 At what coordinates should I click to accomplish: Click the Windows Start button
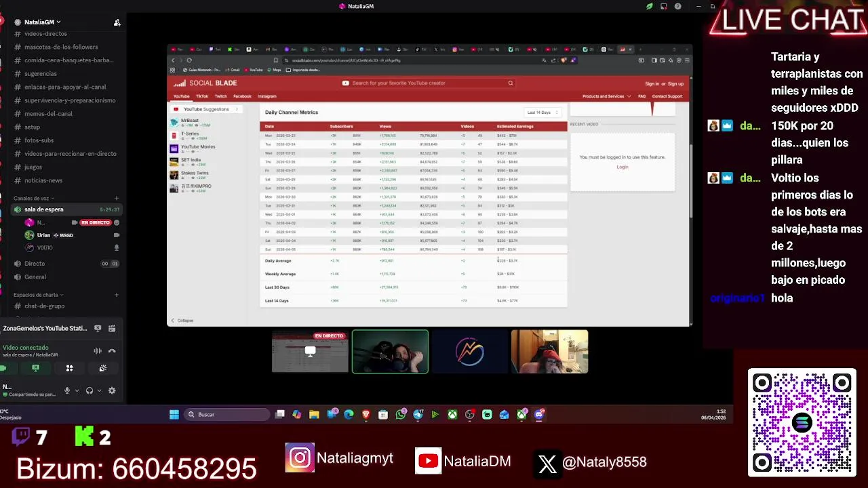coord(174,414)
